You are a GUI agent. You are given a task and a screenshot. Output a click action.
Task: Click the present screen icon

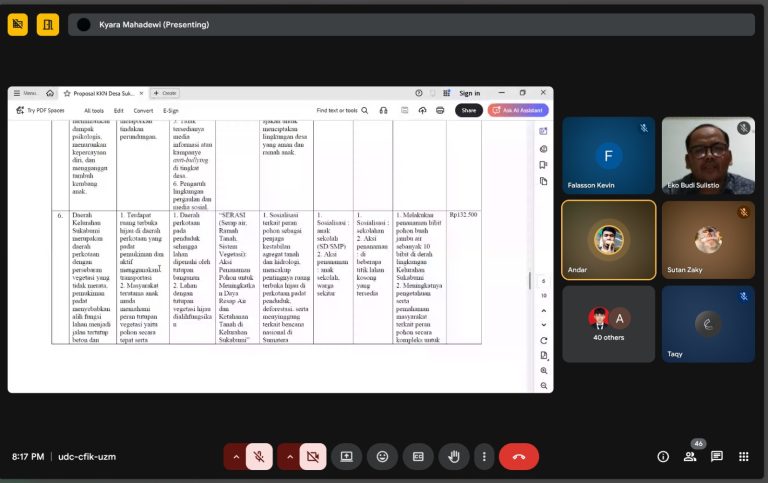[346, 457]
